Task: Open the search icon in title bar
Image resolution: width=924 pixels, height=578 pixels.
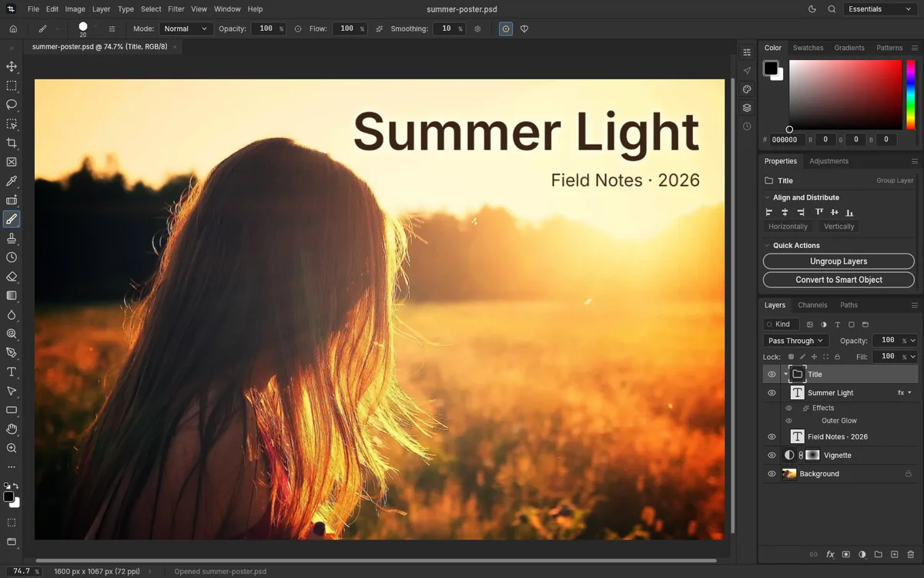Action: click(832, 9)
